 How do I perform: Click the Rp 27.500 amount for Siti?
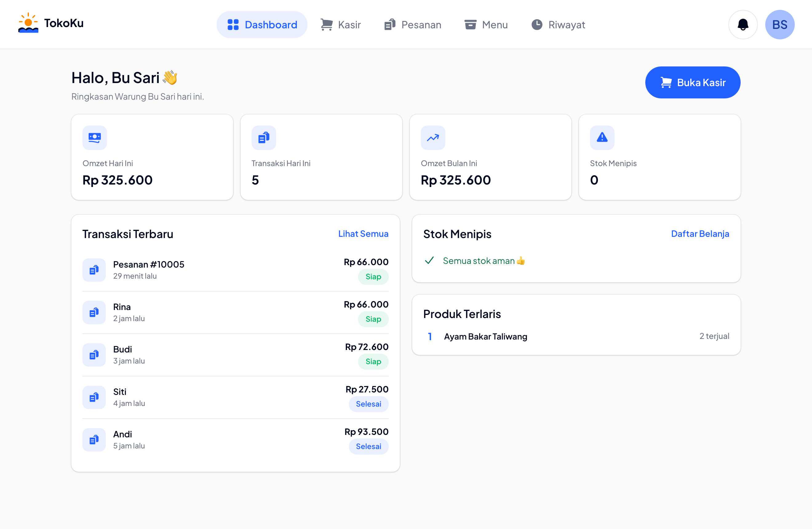tap(367, 389)
